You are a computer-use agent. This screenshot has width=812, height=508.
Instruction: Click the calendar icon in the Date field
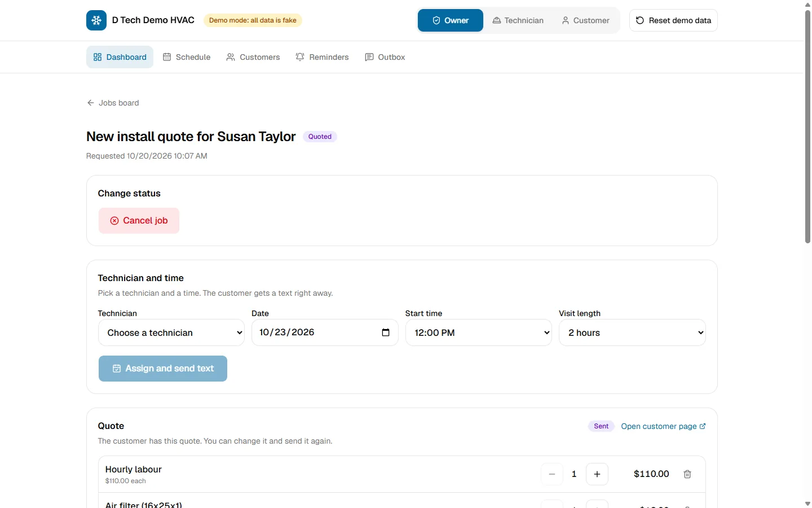coord(386,332)
